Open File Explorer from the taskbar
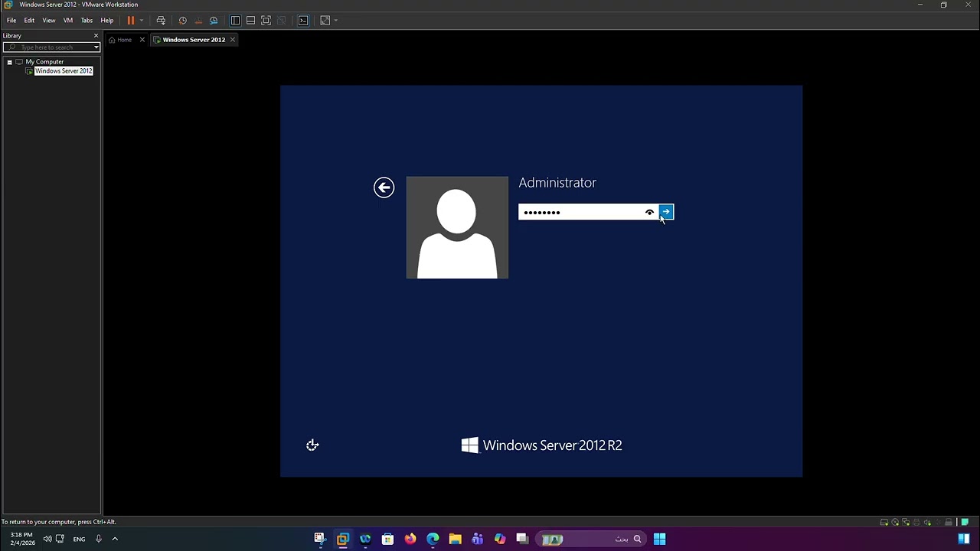Viewport: 980px width, 551px height. pos(455,539)
